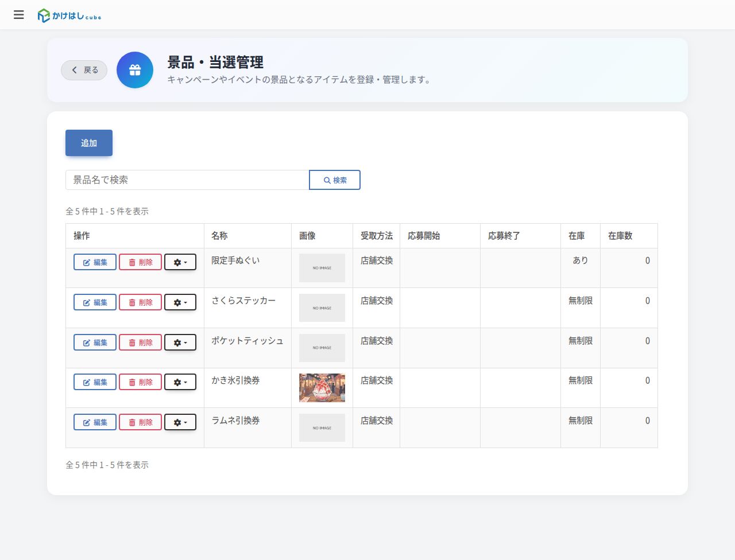The height and width of the screenshot is (560, 735).
Task: Click the 追加 button
Action: coord(89,143)
